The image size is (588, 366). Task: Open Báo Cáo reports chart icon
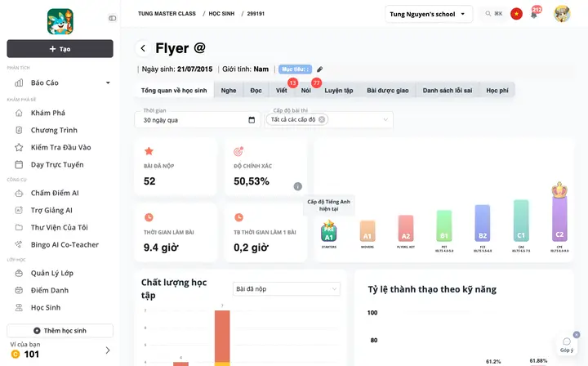pos(19,83)
